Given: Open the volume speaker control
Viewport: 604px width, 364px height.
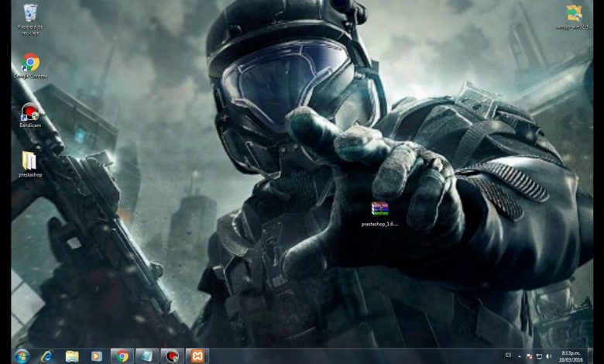Looking at the screenshot, I should pyautogui.click(x=549, y=355).
